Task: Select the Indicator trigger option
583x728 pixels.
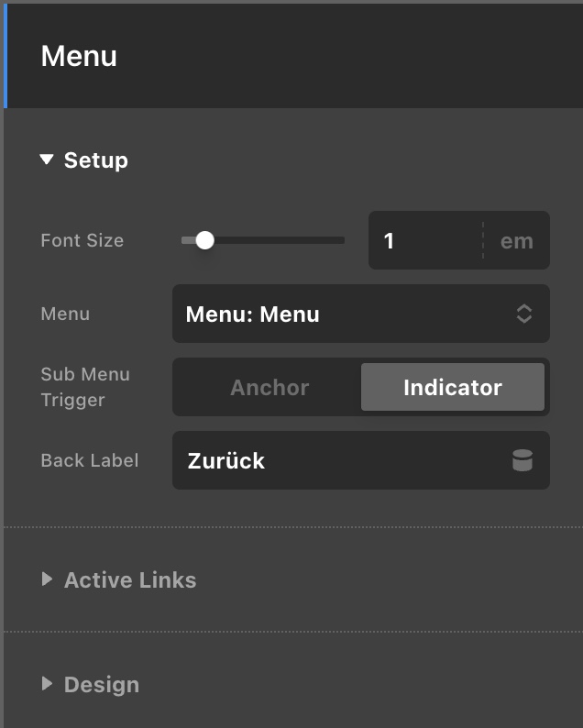Action: tap(452, 387)
